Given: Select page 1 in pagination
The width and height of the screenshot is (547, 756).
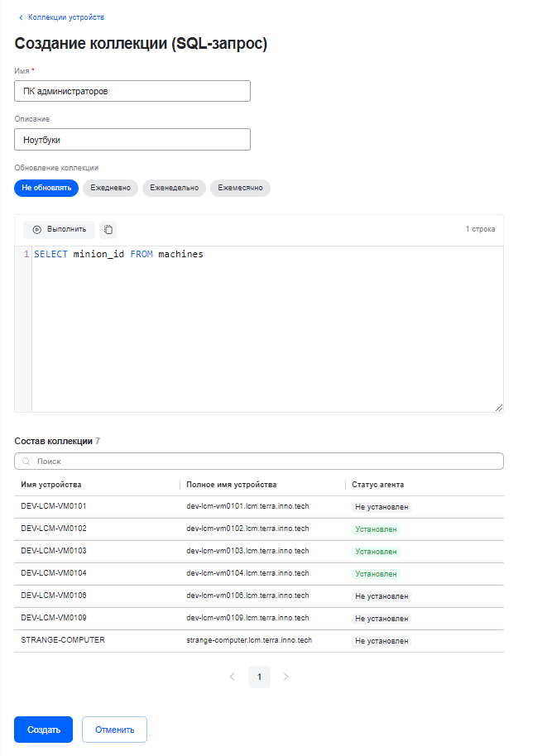Looking at the screenshot, I should coord(259,677).
